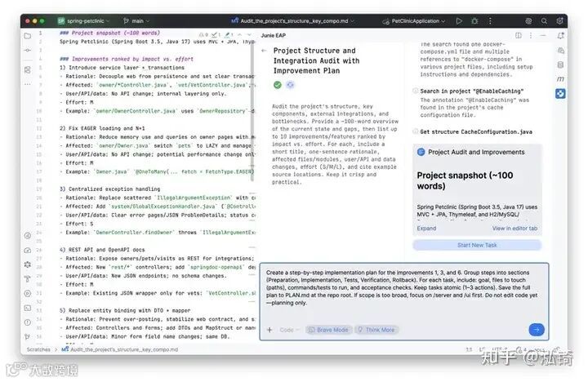Click the Start New Task button
Screen dimensions: 588x382
coord(477,245)
